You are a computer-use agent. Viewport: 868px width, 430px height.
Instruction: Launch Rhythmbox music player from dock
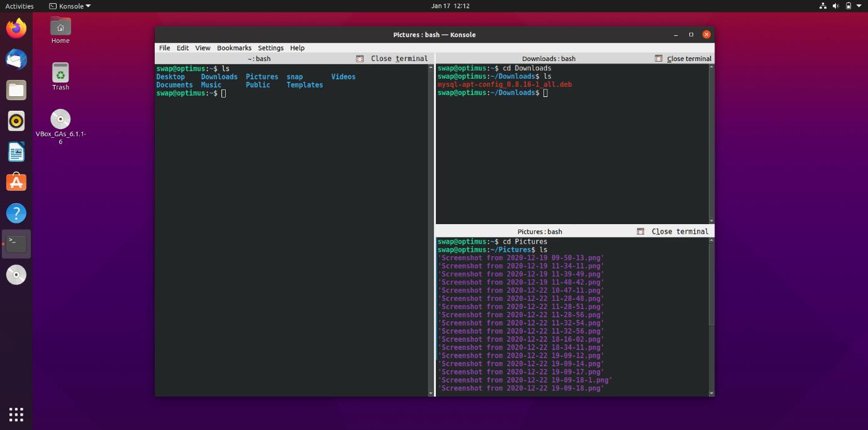pyautogui.click(x=16, y=121)
